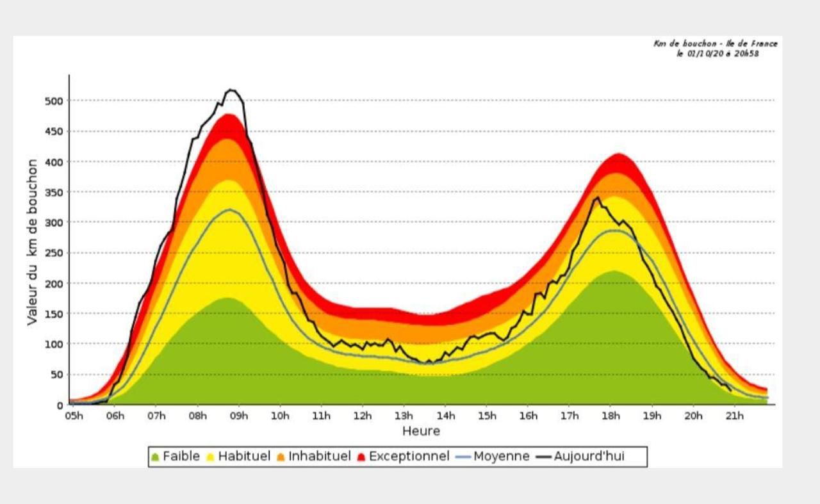Select the Exceptionnel legend label
820x504 pixels.
click(x=409, y=457)
